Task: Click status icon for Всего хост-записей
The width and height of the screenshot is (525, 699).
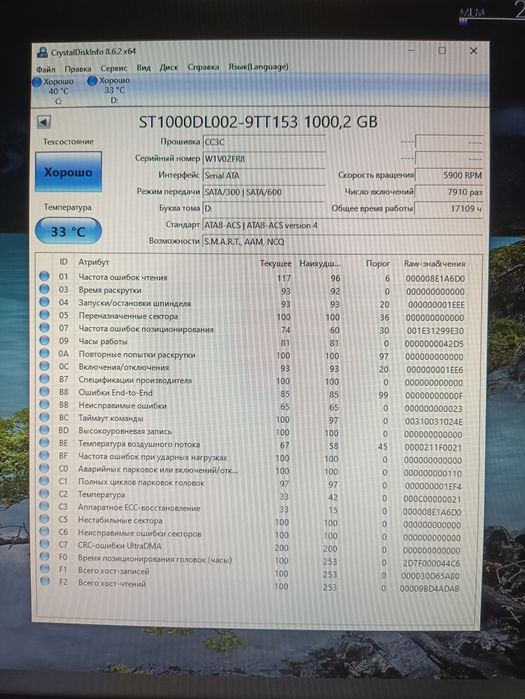Action: pyautogui.click(x=44, y=569)
